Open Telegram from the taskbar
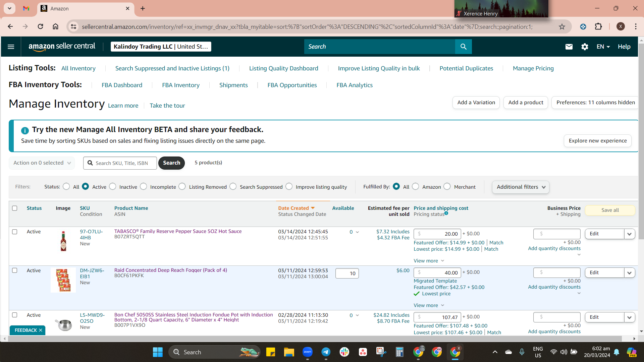This screenshot has width=644, height=362. coord(326,352)
